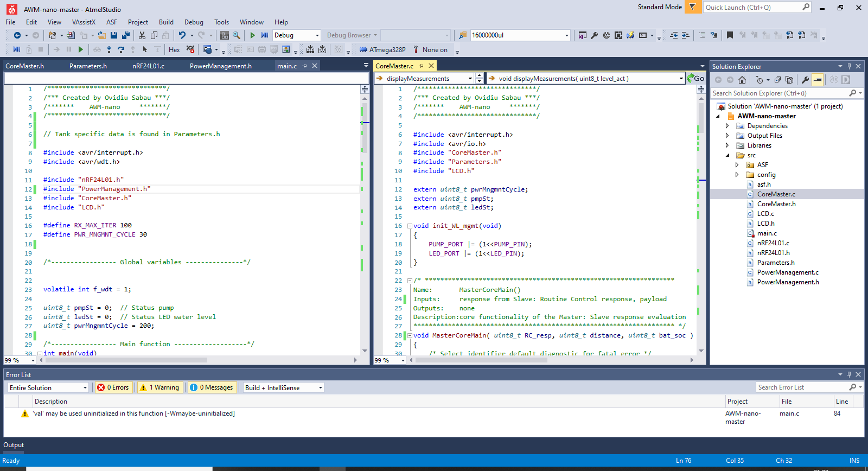Select LCD.c in Solution Explorer
The image size is (868, 471).
(x=765, y=214)
